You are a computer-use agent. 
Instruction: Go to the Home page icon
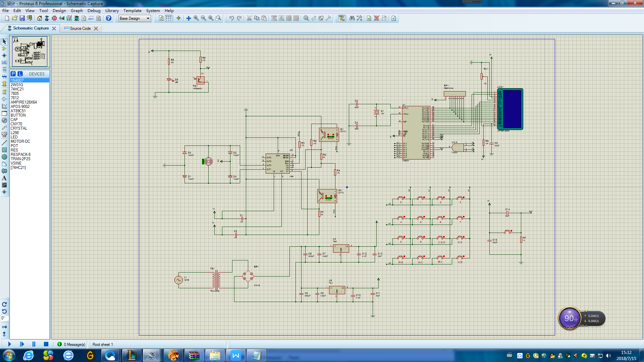[40, 18]
